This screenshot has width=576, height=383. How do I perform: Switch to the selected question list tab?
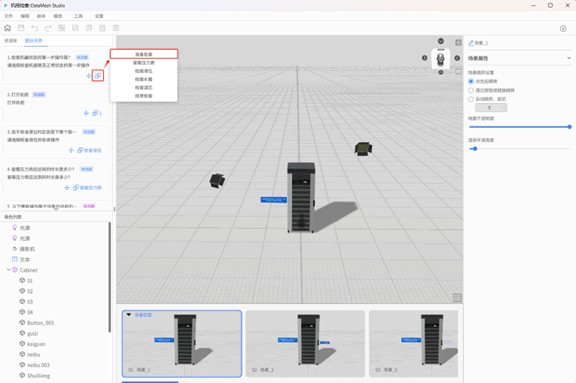tap(33, 40)
